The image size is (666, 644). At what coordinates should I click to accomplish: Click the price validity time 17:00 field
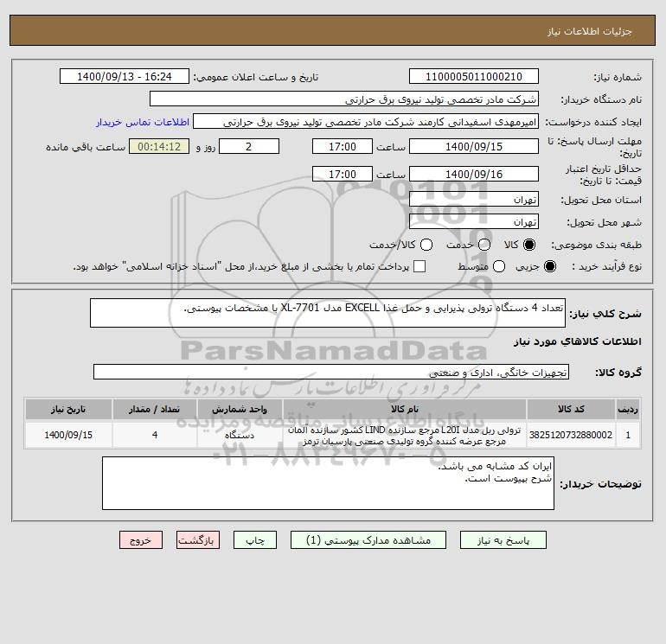point(343,174)
